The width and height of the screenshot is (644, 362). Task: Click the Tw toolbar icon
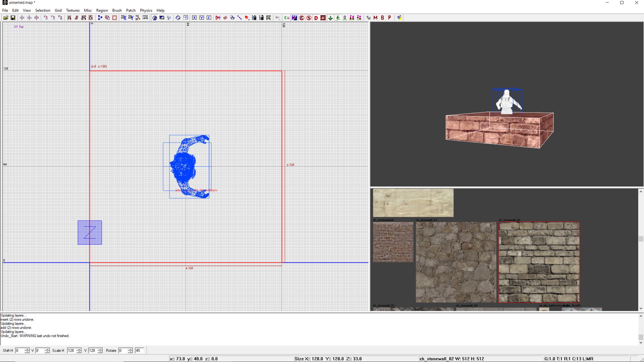pos(368,18)
